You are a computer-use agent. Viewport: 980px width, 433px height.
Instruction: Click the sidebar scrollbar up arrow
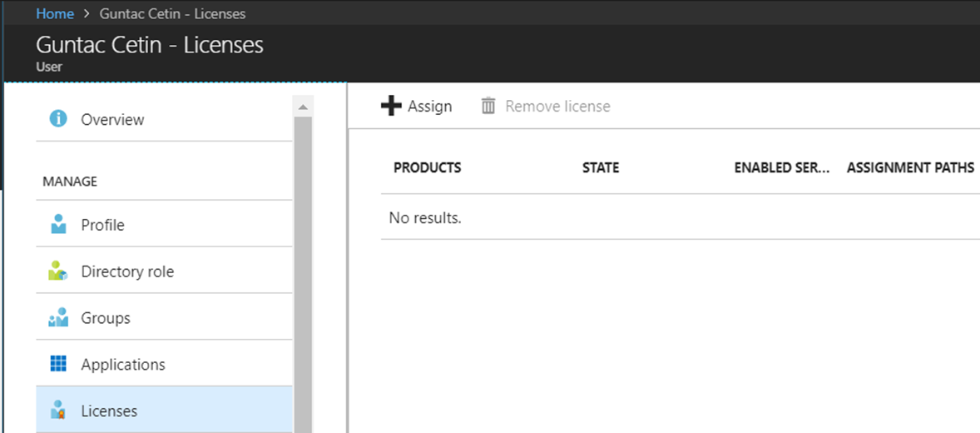coord(303,107)
